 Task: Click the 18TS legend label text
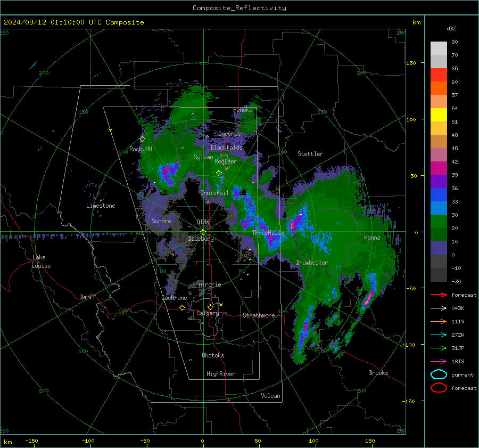(x=458, y=362)
